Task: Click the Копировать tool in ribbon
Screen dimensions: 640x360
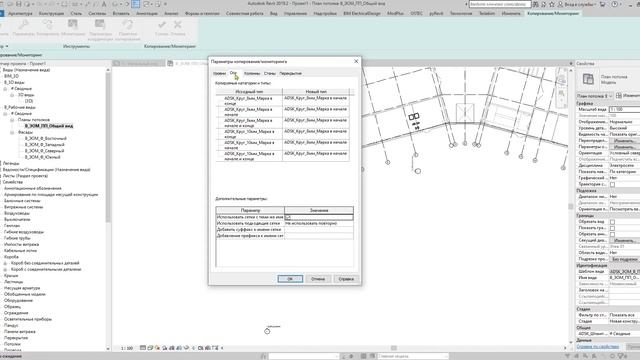Action: [48, 28]
